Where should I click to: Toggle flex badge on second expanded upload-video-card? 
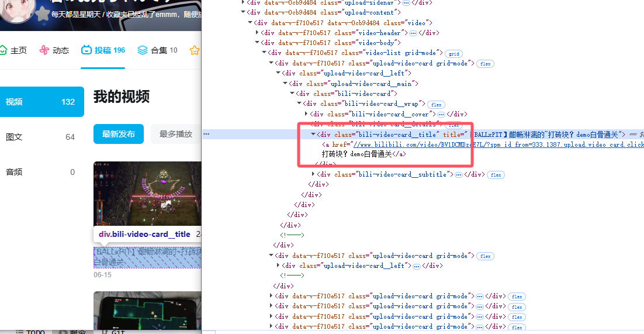click(x=485, y=256)
